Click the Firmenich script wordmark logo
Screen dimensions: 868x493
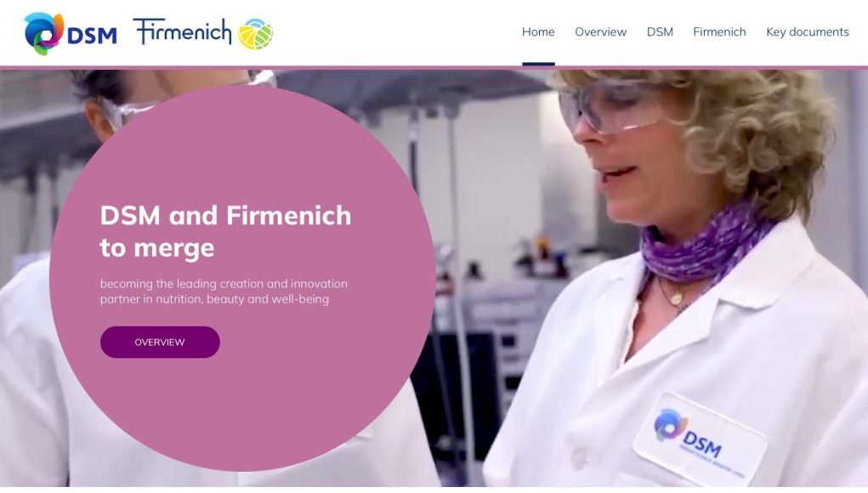point(182,31)
